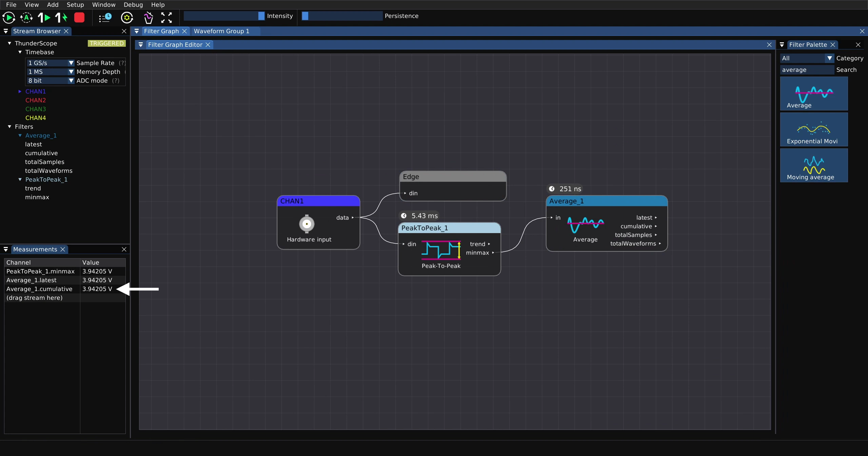Open the File menu

click(11, 5)
